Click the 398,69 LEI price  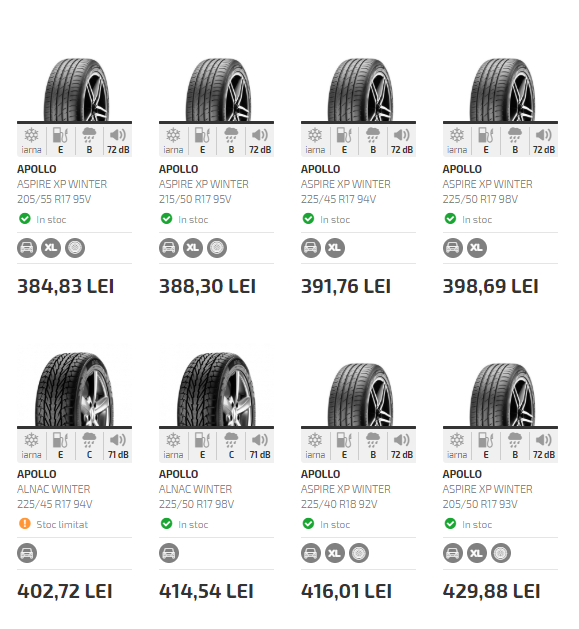coord(490,286)
